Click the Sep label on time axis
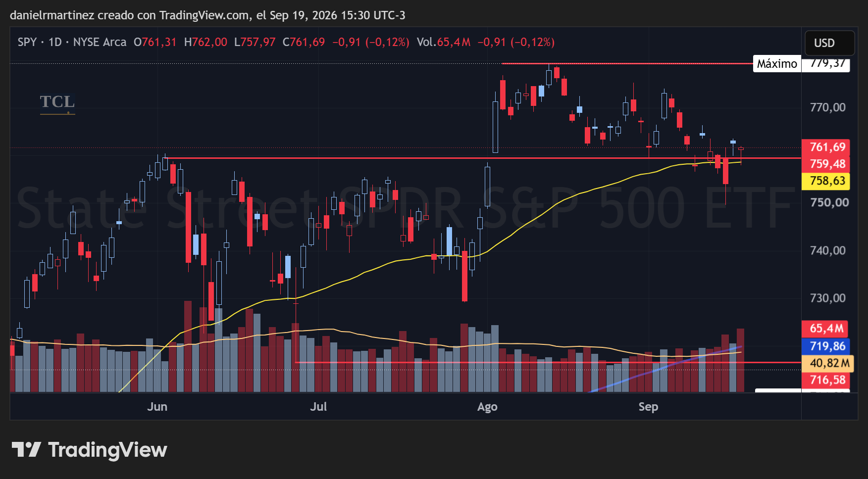868x479 pixels. [648, 407]
